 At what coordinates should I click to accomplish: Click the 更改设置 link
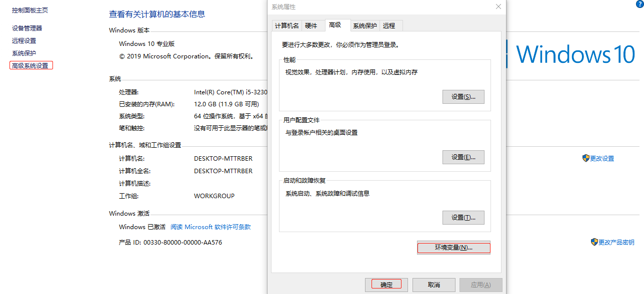[x=602, y=158]
